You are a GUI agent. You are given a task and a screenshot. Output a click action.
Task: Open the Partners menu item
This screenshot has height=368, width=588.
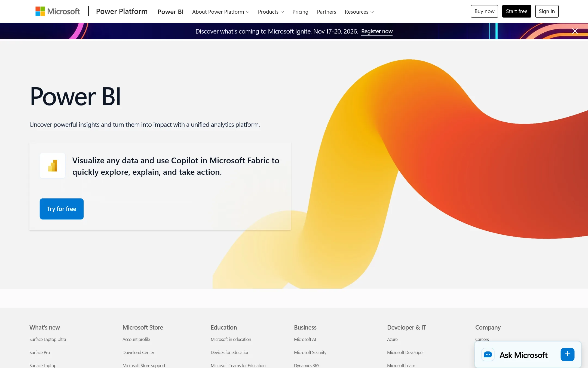326,12
